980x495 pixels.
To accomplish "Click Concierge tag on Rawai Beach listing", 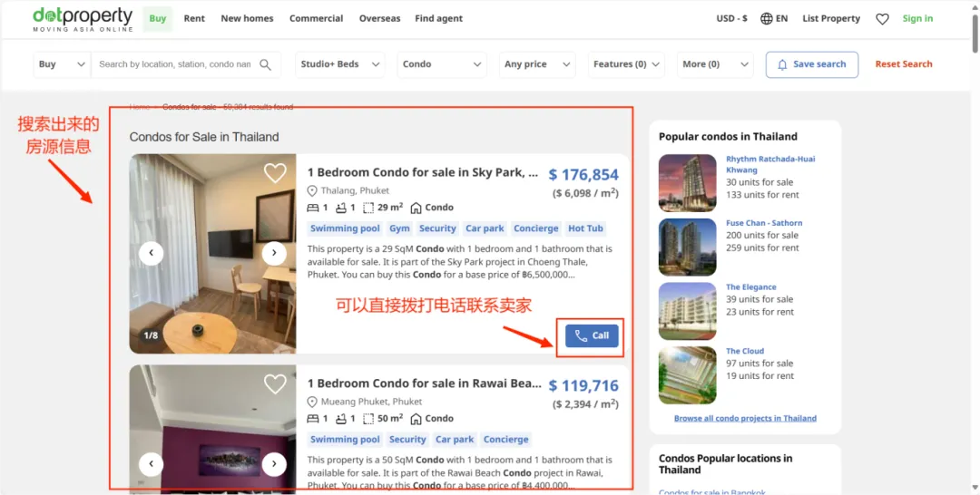I will tap(506, 440).
